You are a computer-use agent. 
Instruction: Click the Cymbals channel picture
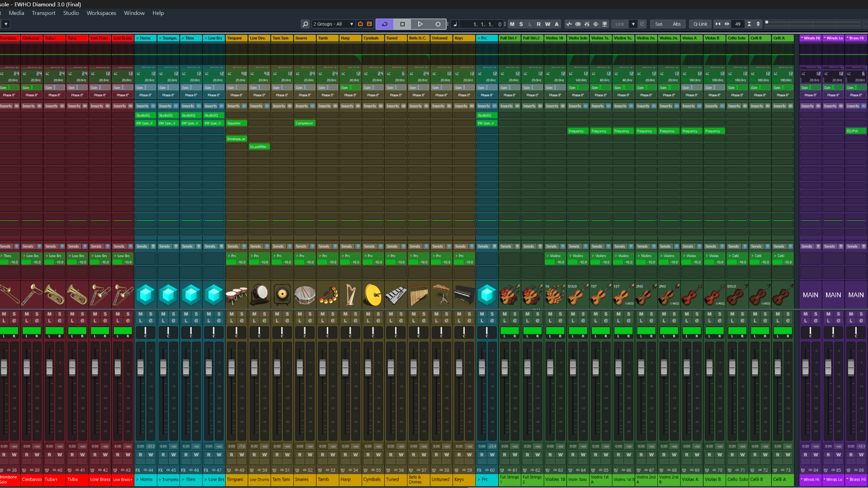[x=373, y=295]
